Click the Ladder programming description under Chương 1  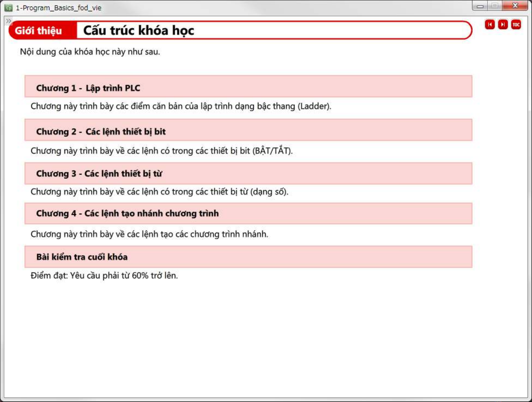[x=180, y=106]
